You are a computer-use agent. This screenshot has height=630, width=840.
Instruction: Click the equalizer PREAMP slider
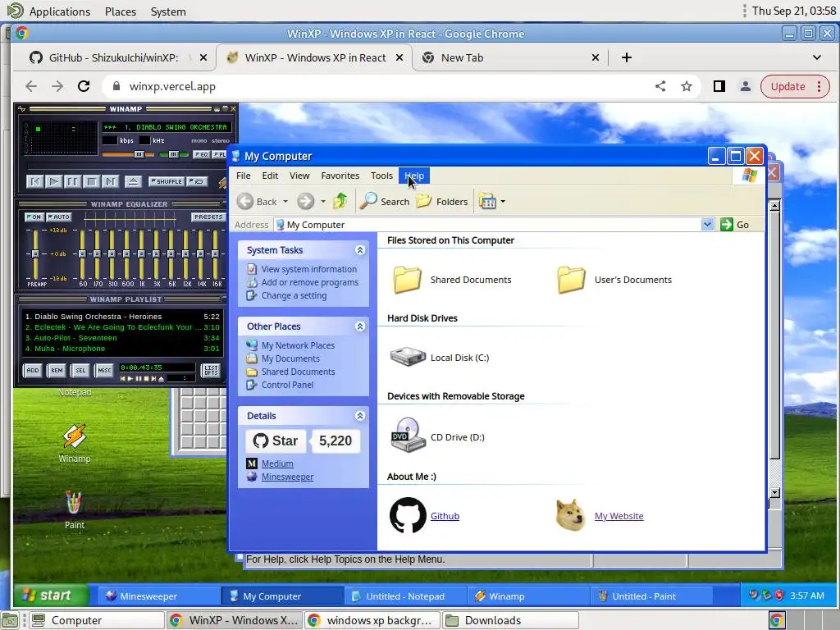(x=35, y=253)
